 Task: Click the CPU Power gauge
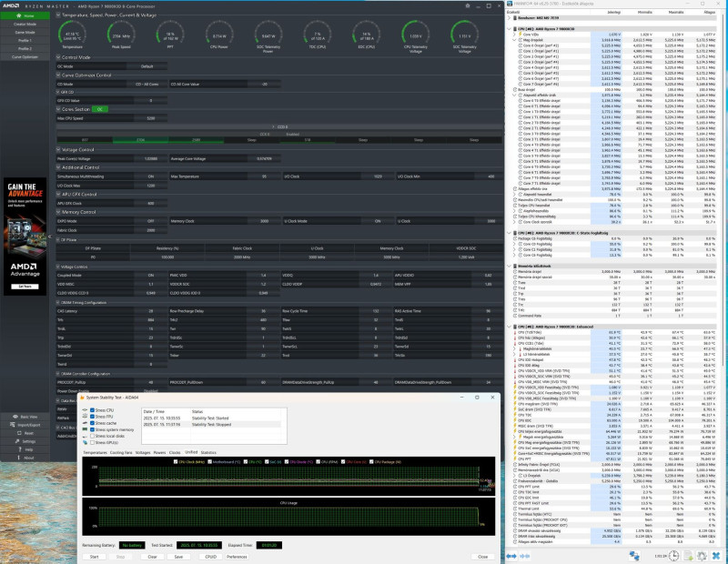coord(219,34)
